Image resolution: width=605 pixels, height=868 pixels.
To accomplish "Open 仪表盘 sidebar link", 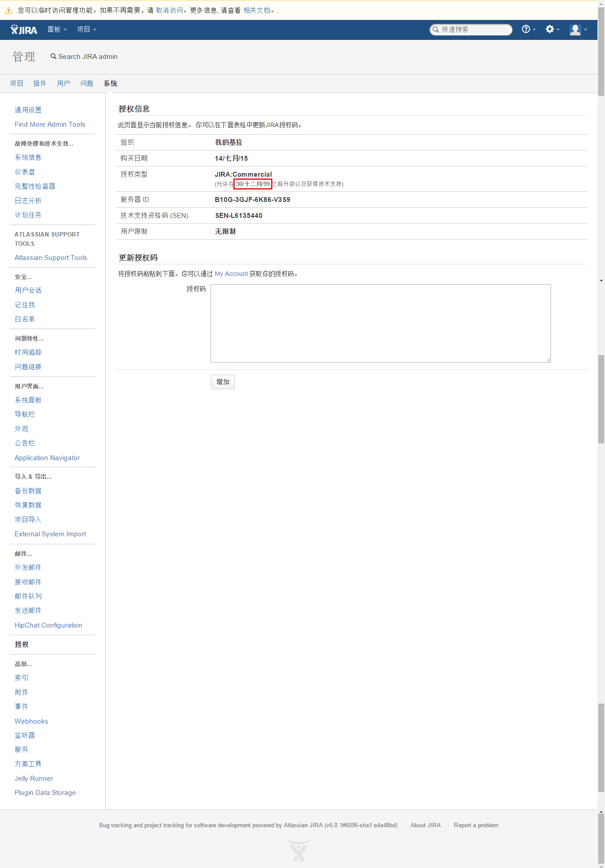I will (x=25, y=172).
